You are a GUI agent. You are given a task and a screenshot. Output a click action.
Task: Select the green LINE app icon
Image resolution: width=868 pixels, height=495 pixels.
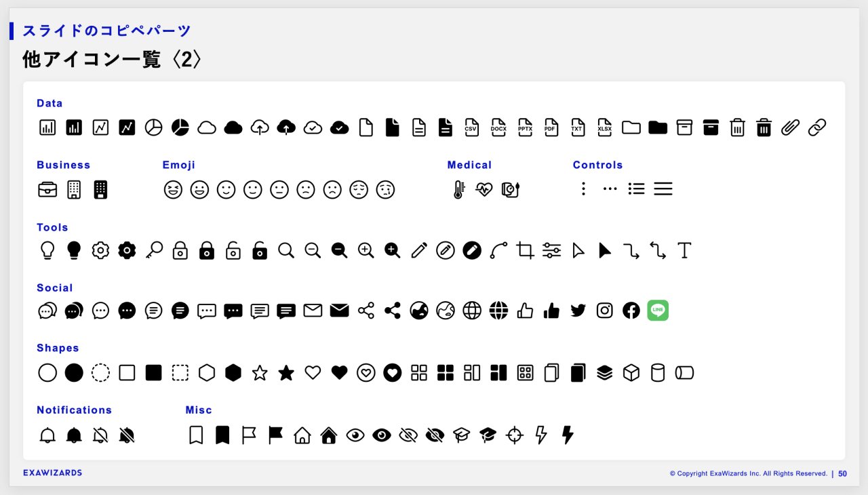click(657, 310)
